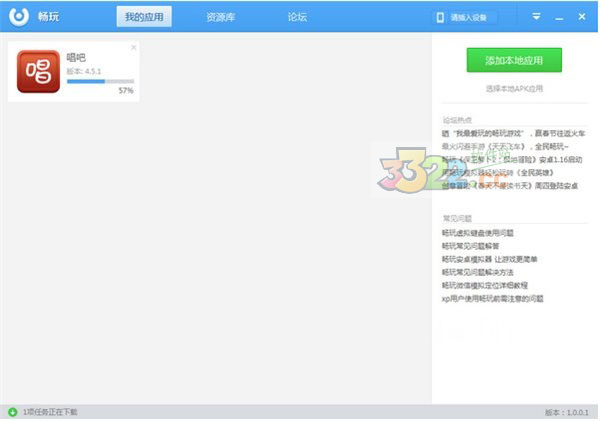Click the 1项任务正在下载 status text
The width and height of the screenshot is (600, 421).
pyautogui.click(x=50, y=412)
